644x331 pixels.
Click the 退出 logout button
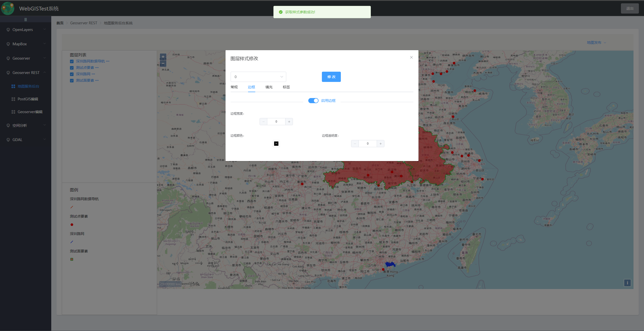630,8
